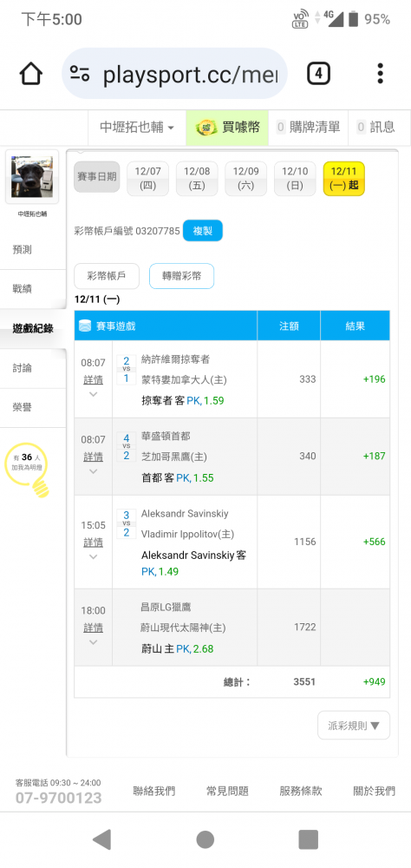Open the 中壢拓也輔 user dropdown

click(137, 128)
